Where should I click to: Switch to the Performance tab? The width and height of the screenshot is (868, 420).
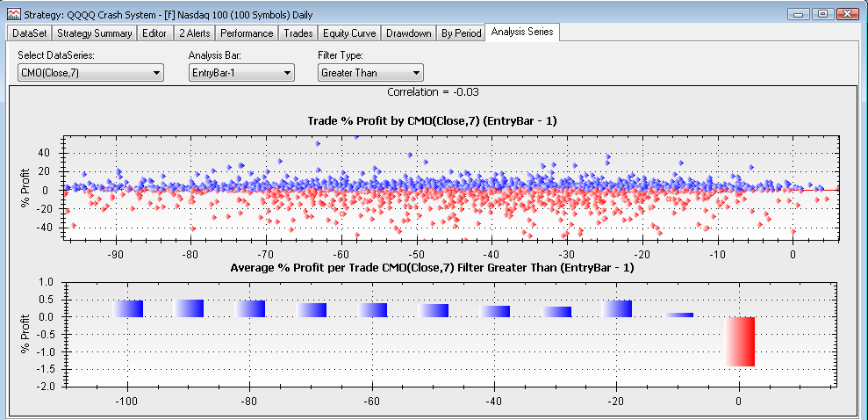(x=246, y=33)
